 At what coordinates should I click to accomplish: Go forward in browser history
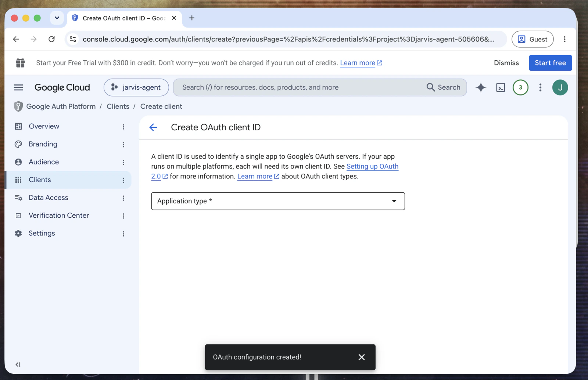pos(33,39)
